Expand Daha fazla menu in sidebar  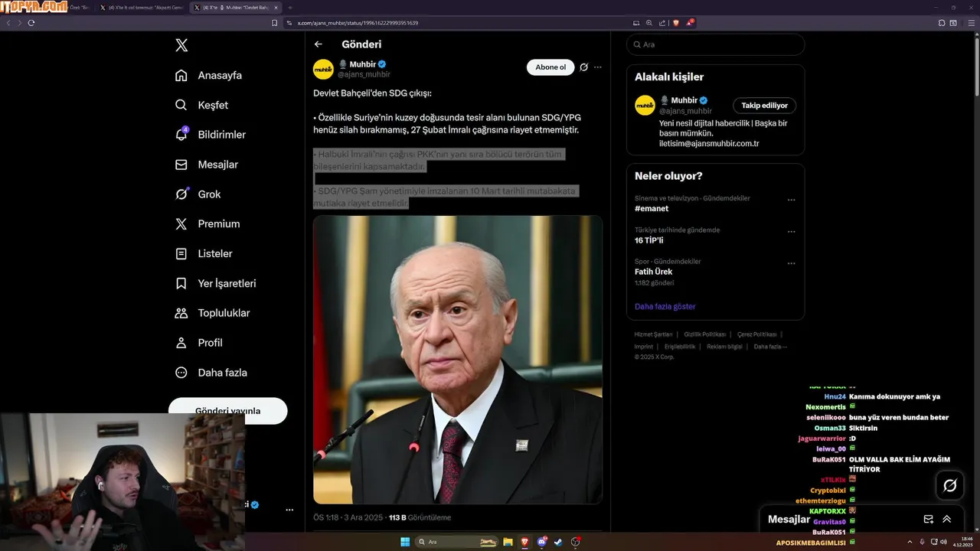point(211,373)
